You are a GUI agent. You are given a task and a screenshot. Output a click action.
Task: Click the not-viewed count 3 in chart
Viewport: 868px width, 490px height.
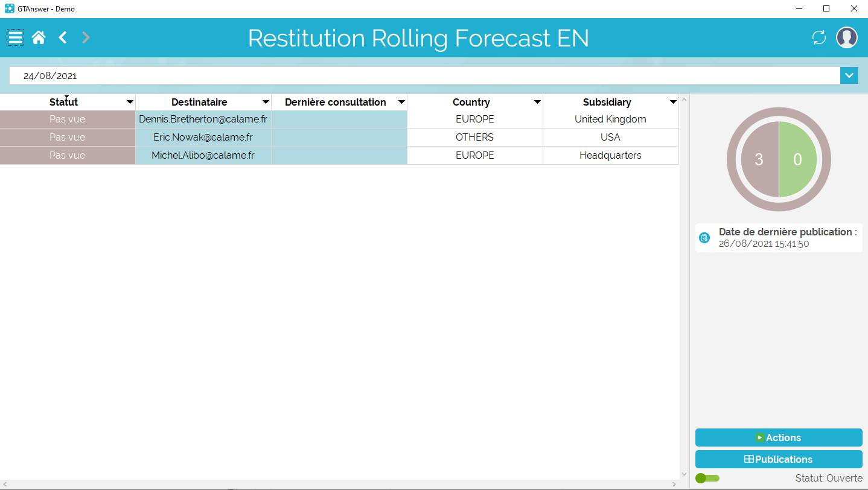759,160
